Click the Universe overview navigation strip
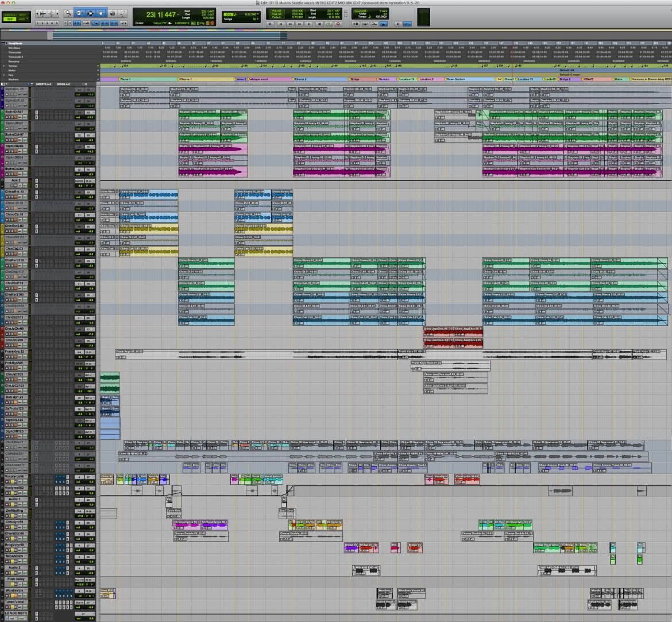The image size is (672, 622). click(x=336, y=36)
